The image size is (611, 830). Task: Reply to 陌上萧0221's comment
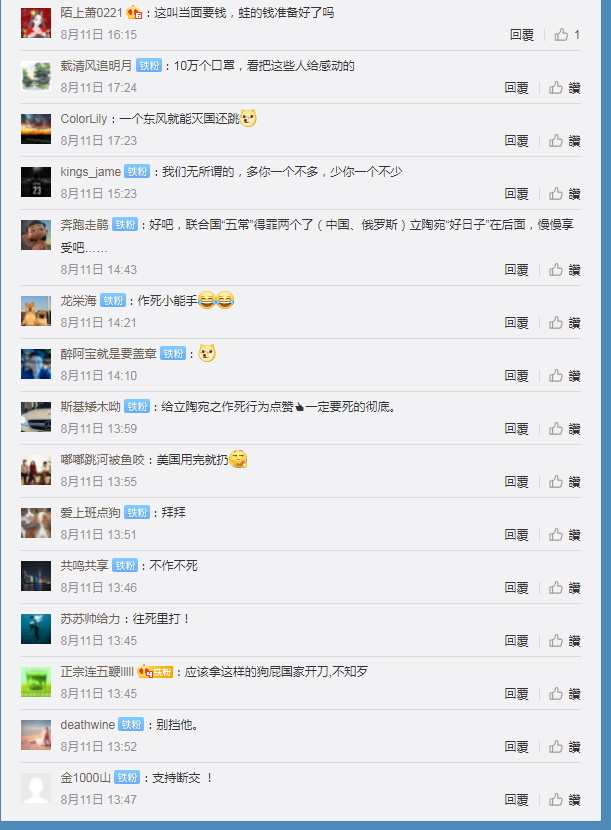click(522, 35)
